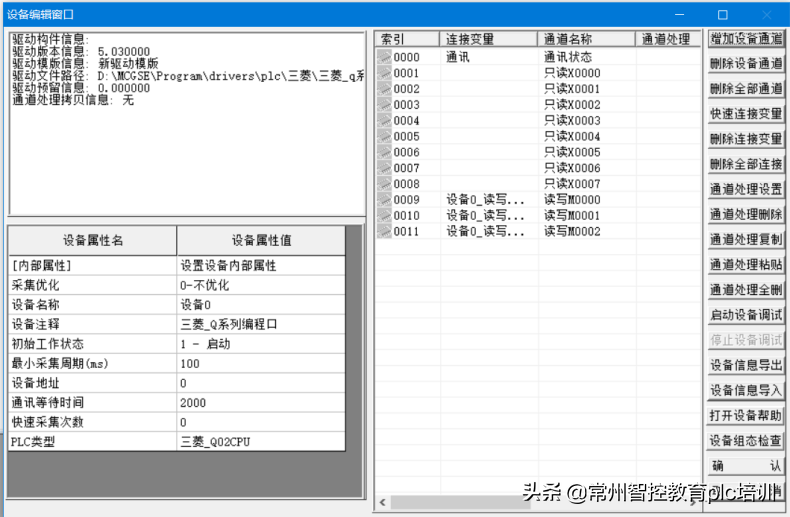The width and height of the screenshot is (790, 517).
Task: Select the channel icon at index 0008
Action: click(384, 184)
